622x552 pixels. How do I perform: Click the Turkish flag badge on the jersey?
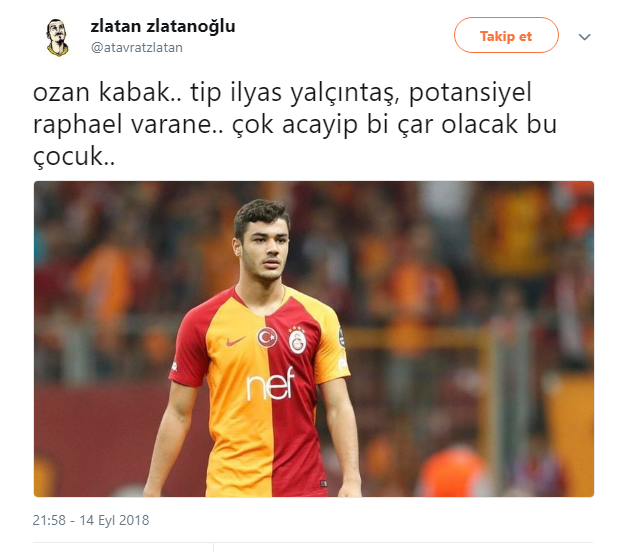point(267,337)
